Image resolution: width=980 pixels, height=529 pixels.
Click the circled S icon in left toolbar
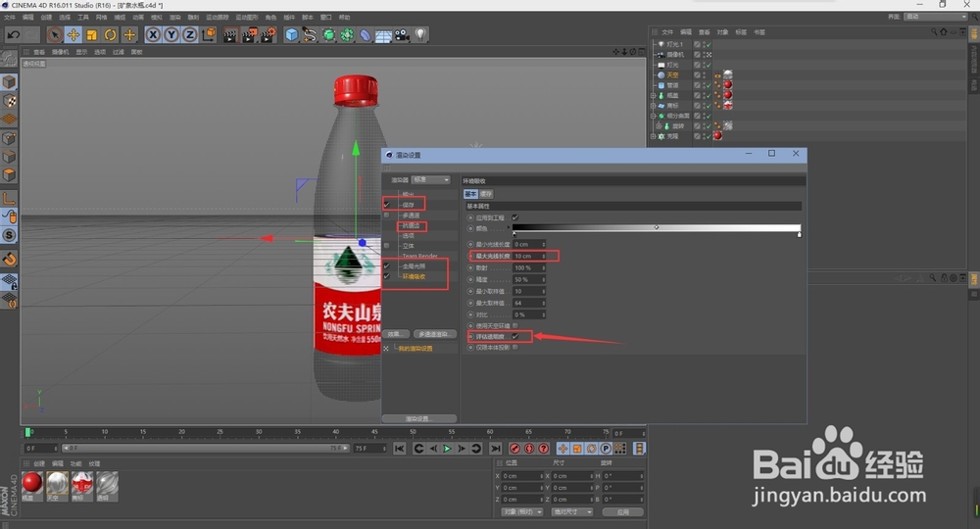pyautogui.click(x=9, y=235)
